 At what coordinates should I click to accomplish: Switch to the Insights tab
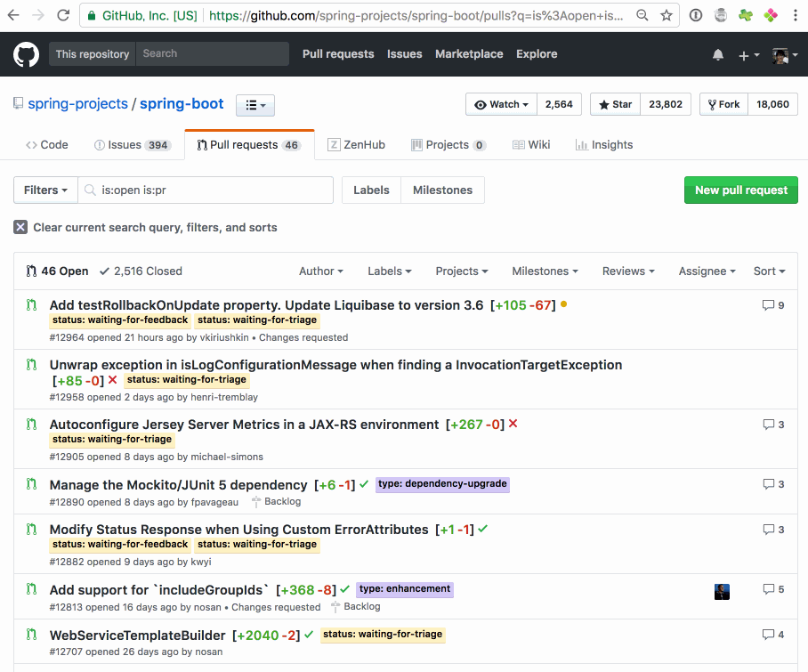coord(604,145)
